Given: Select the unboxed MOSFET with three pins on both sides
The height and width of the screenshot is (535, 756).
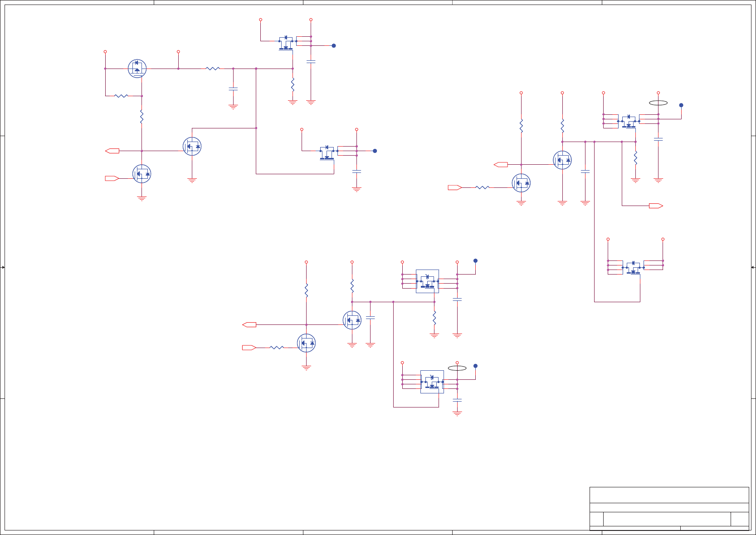Looking at the screenshot, I should [629, 121].
